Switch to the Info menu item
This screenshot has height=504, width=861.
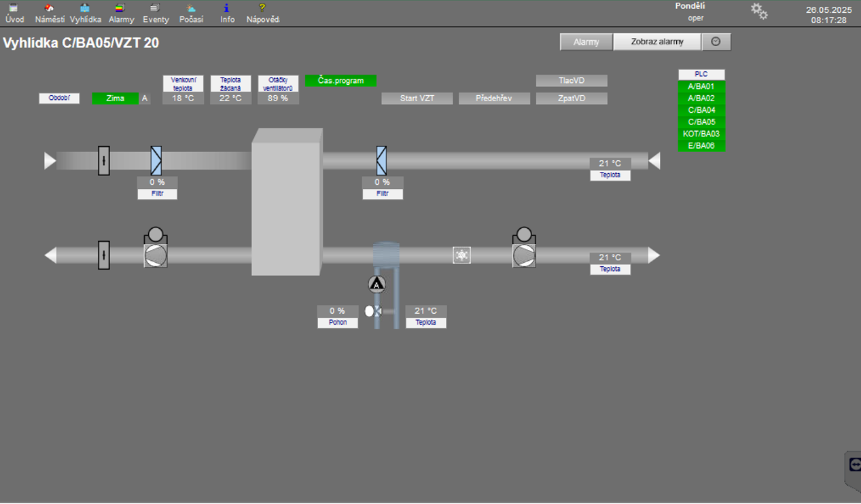(x=227, y=9)
